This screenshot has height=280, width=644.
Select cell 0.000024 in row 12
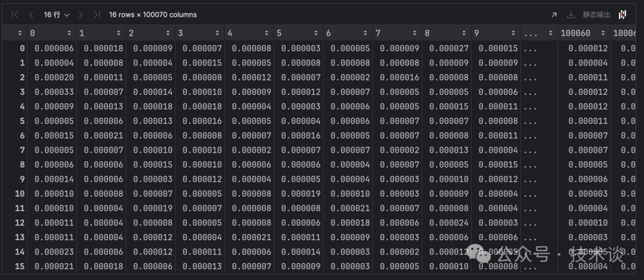coord(449,223)
